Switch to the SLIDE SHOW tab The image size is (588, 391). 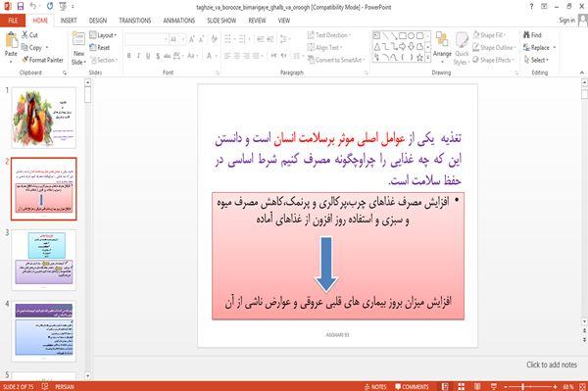point(221,21)
